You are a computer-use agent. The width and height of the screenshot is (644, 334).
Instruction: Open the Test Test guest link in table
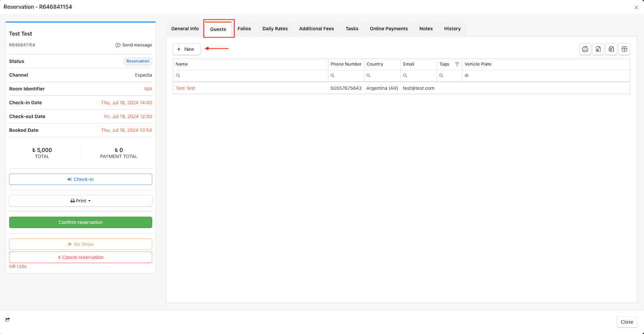tap(186, 88)
